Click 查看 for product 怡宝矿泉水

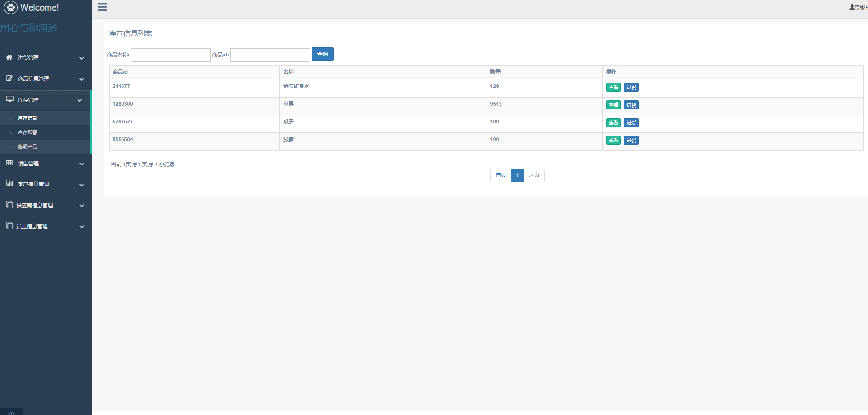click(613, 87)
